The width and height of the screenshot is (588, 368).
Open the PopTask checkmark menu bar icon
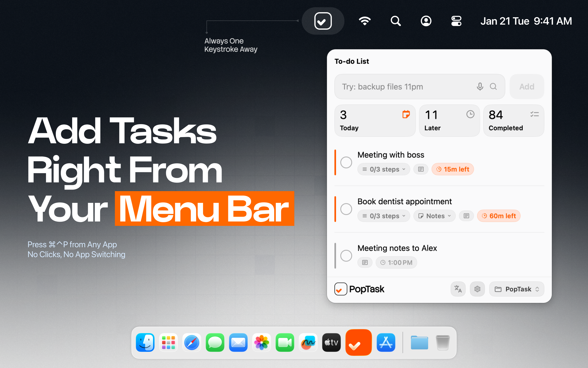click(323, 21)
